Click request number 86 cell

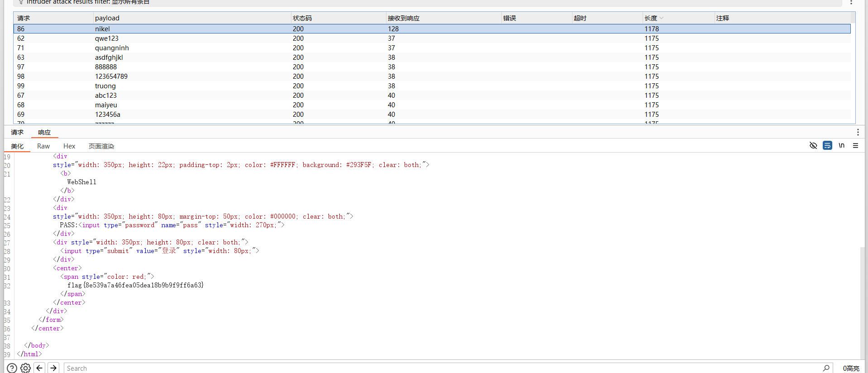coord(21,29)
